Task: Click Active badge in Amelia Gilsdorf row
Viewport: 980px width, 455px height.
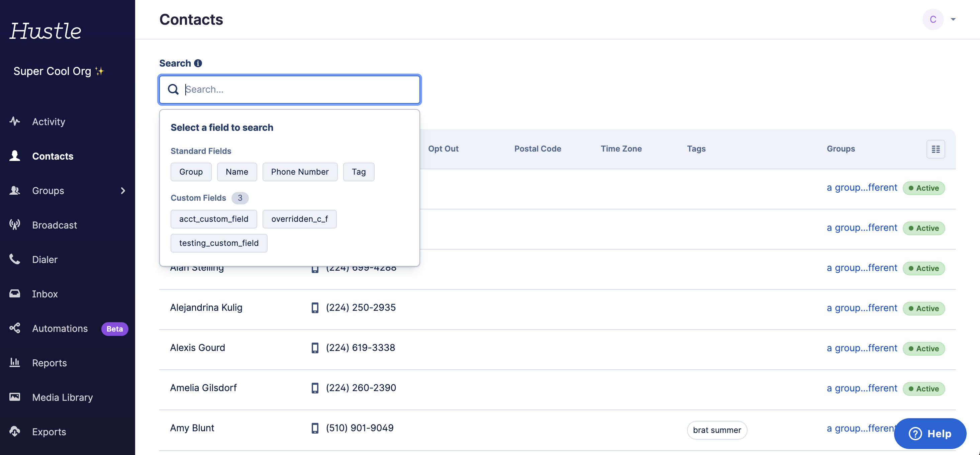Action: click(x=924, y=389)
